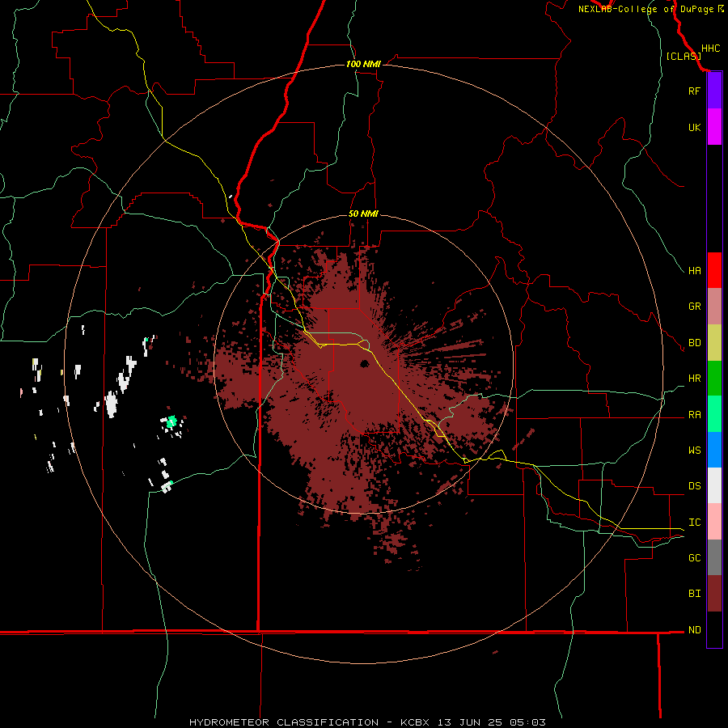Click the WS blue legend swatch

point(714,450)
